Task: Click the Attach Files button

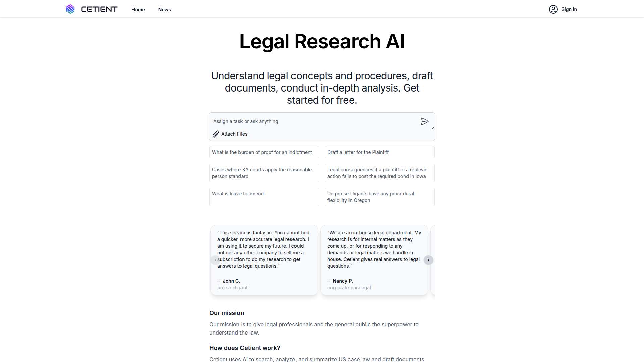Action: [230, 134]
